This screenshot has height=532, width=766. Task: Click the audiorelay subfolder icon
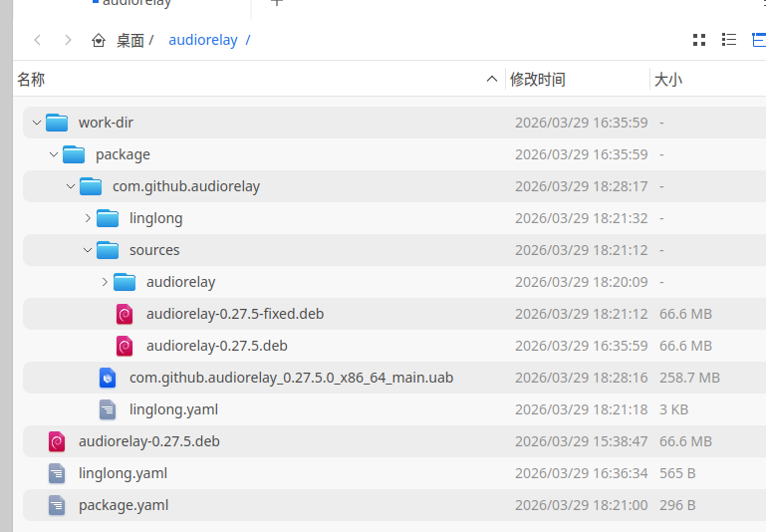tap(125, 282)
